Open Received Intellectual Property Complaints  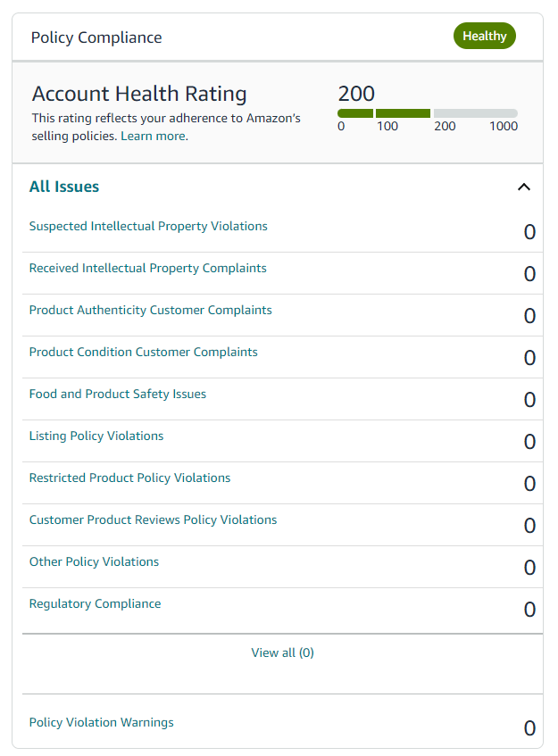pyautogui.click(x=147, y=268)
